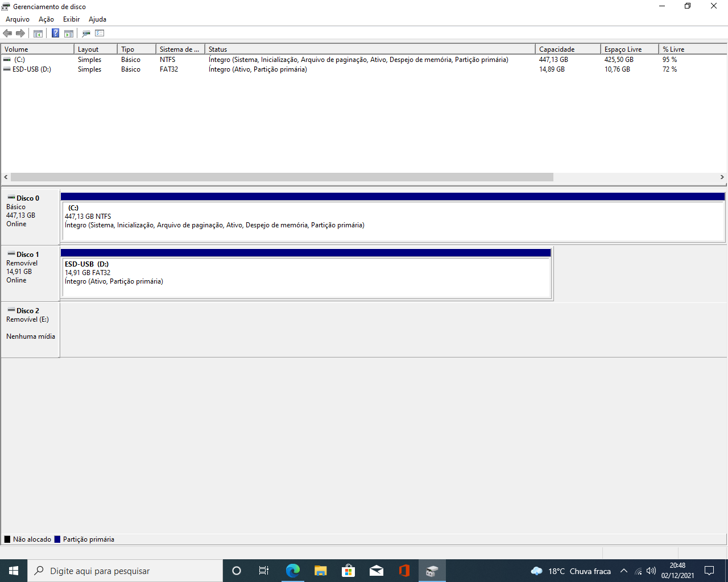Open the Ação menu

[x=46, y=19]
